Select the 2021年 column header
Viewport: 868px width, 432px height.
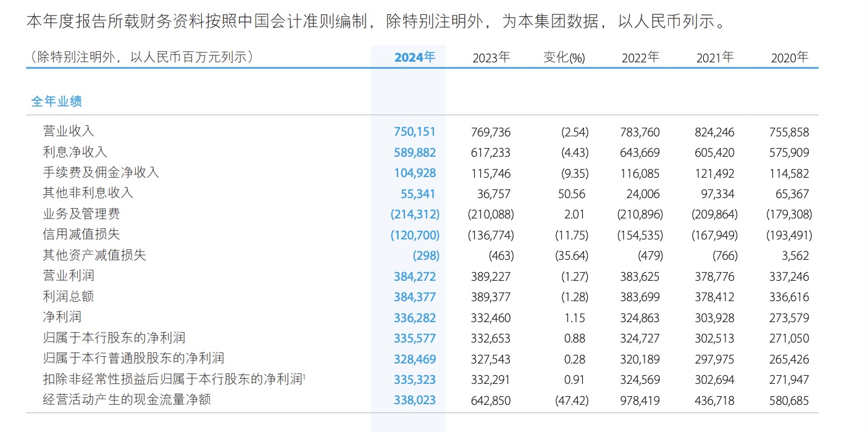click(715, 57)
